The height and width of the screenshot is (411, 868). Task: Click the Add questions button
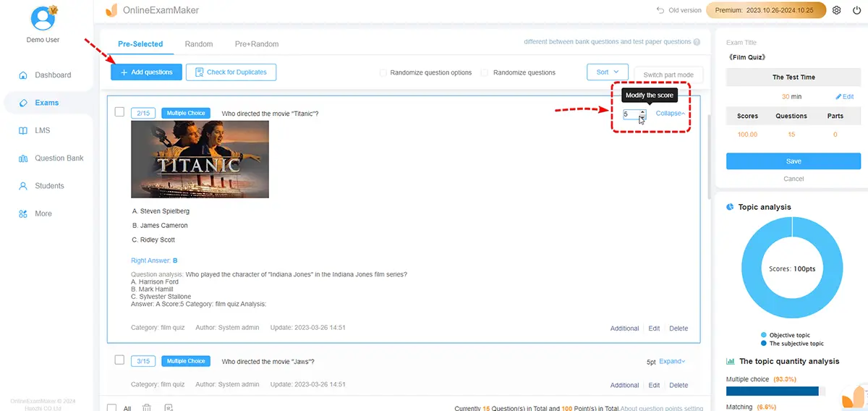pyautogui.click(x=146, y=72)
